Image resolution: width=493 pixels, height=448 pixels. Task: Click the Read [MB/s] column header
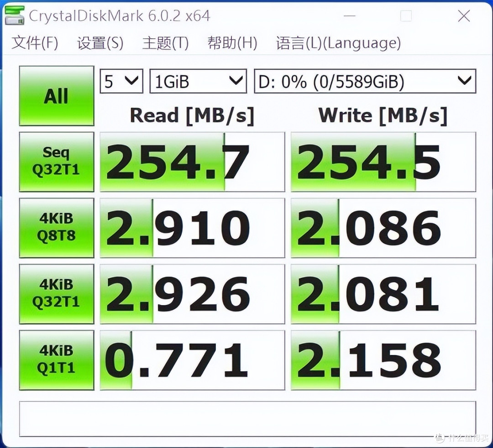tap(192, 115)
